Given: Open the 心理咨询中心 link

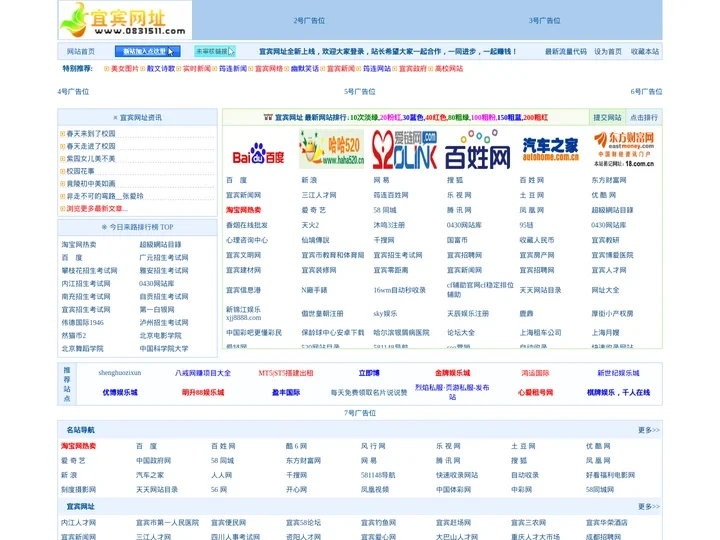Looking at the screenshot, I should 247,240.
